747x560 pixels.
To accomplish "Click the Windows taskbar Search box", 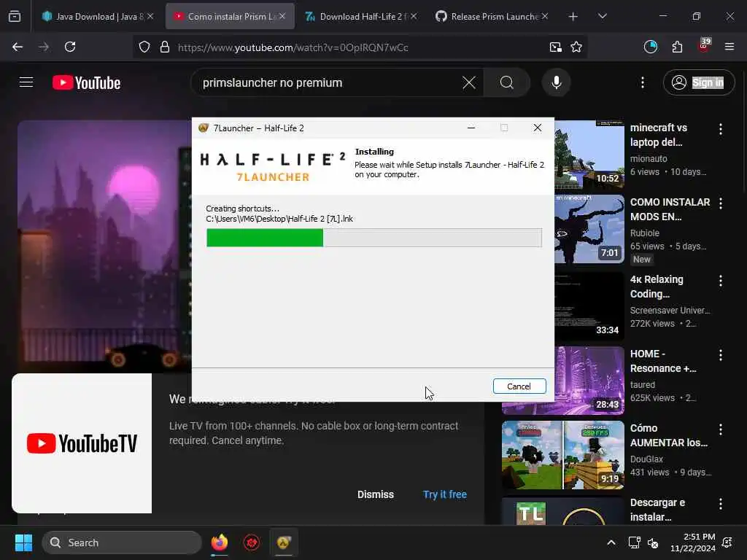I will (122, 542).
